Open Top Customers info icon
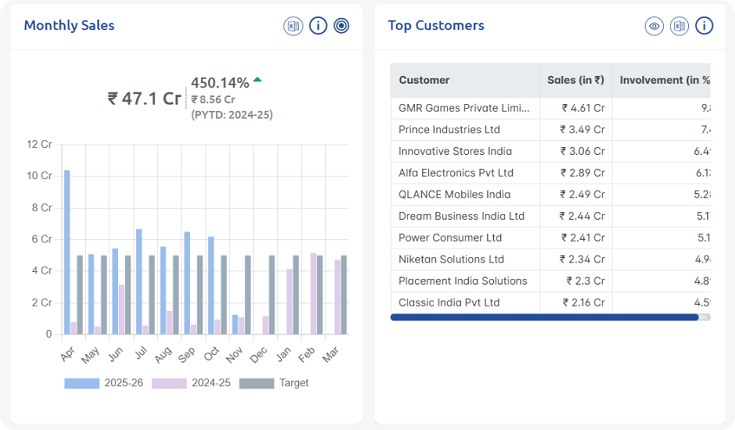Screen dimensions: 735x430 704,26
